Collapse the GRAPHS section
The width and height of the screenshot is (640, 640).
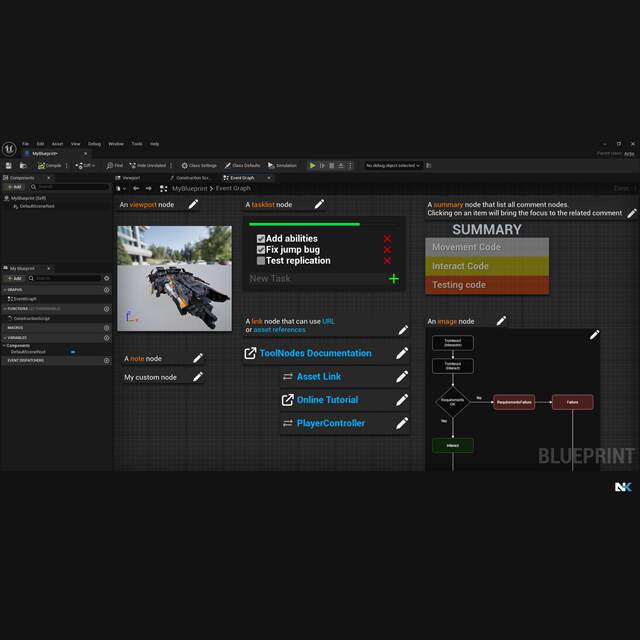pyautogui.click(x=5, y=290)
